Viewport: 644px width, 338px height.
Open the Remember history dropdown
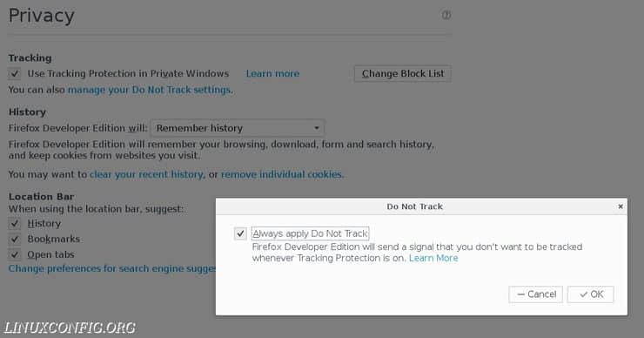(x=238, y=128)
